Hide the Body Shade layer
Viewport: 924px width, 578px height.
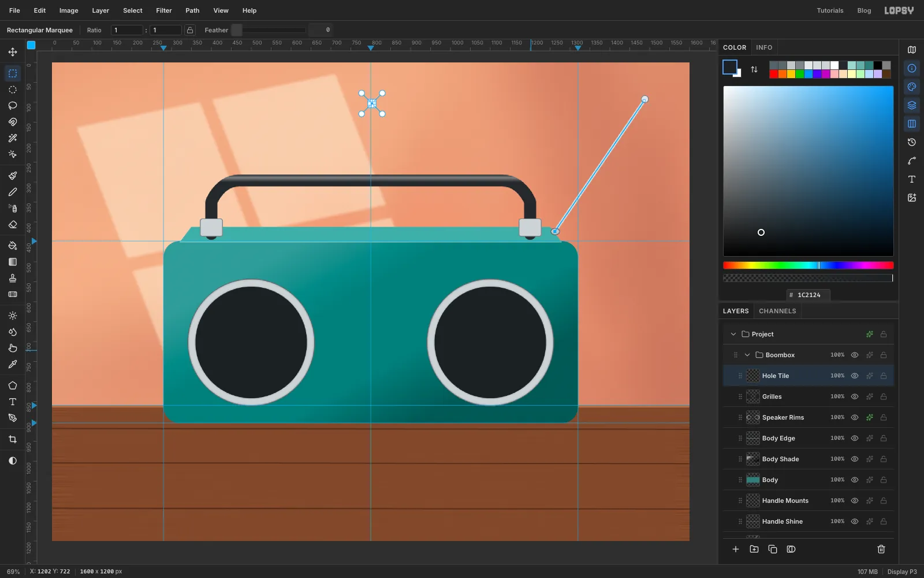pyautogui.click(x=855, y=459)
